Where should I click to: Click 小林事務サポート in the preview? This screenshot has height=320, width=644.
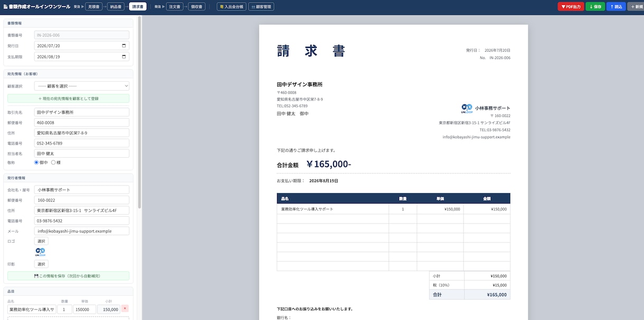(x=493, y=108)
